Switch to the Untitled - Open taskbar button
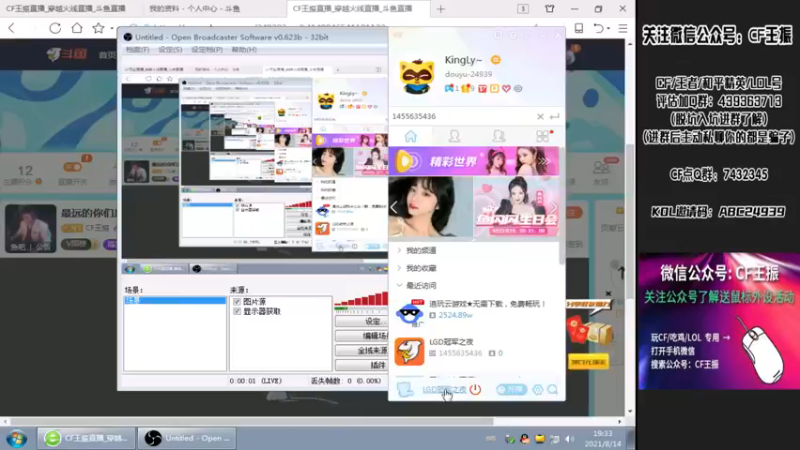Screen dimensions: 800x450 click(188, 438)
